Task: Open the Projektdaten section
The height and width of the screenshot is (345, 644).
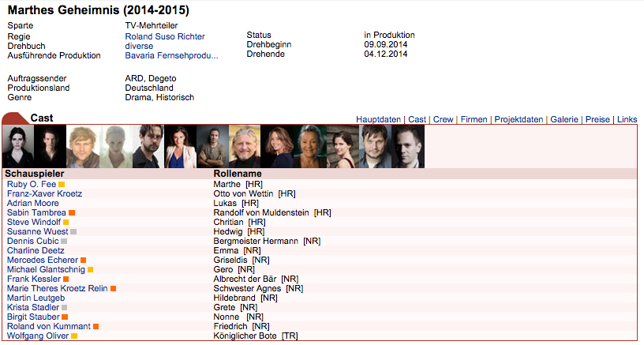Action: point(519,119)
